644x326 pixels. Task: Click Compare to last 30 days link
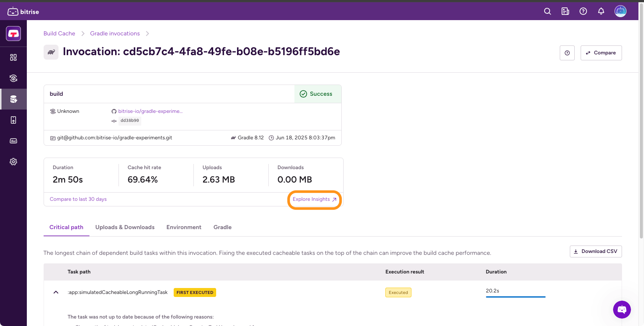(78, 199)
